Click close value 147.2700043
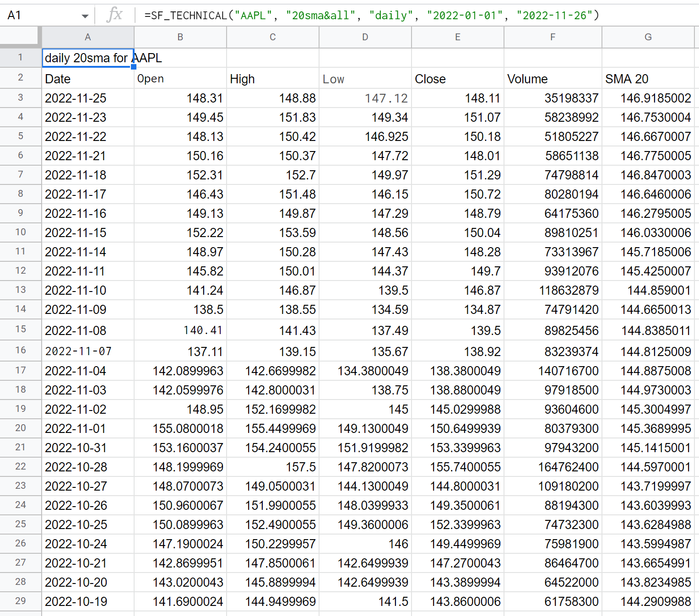 pyautogui.click(x=458, y=563)
